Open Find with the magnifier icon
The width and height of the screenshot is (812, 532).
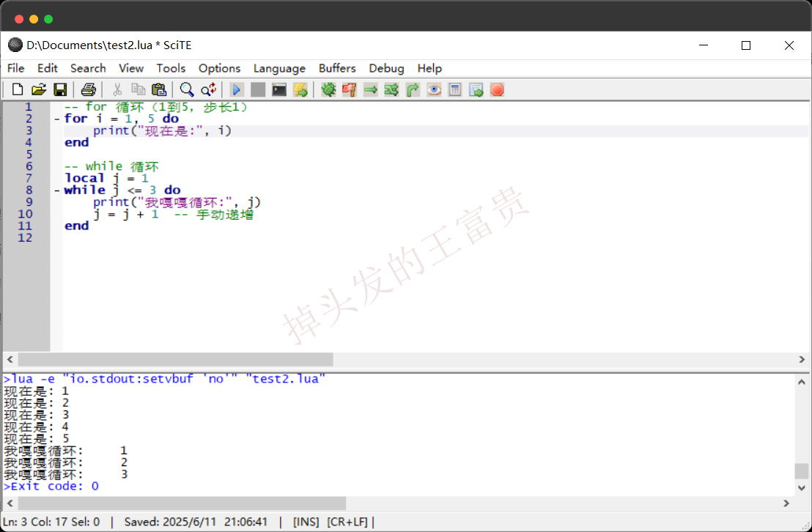[x=186, y=89]
